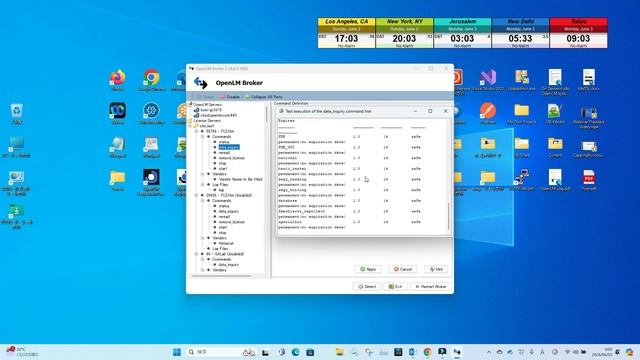Click the New Delhi world clock
The width and height of the screenshot is (640, 360).
520,33
